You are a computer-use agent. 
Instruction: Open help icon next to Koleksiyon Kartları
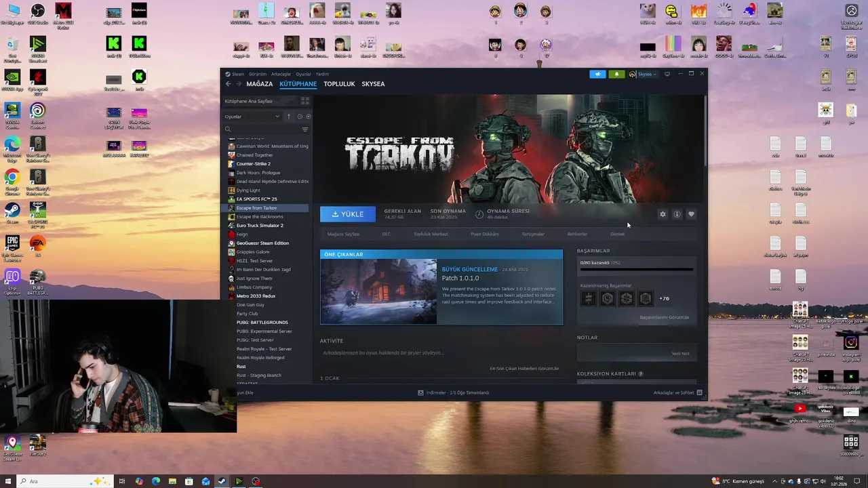[641, 373]
